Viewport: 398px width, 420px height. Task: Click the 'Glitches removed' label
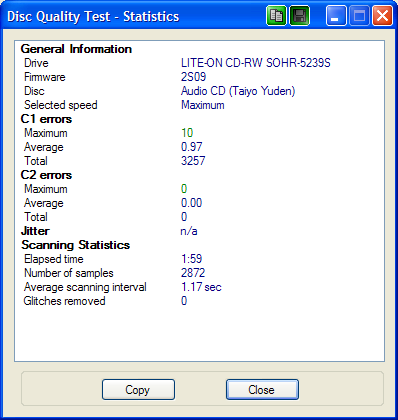pyautogui.click(x=64, y=301)
